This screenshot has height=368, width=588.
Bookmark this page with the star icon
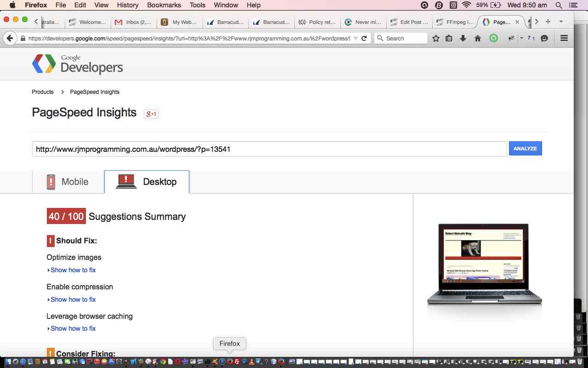coord(436,39)
